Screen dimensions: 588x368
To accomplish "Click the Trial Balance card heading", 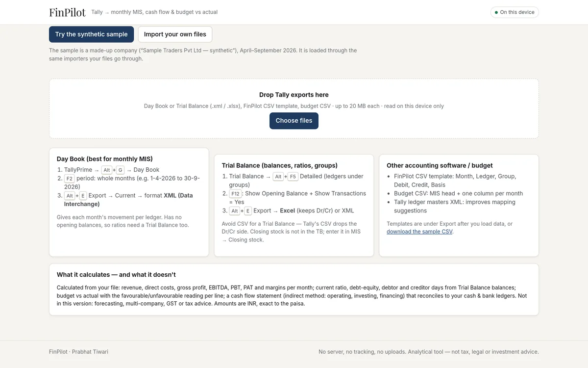I will 280,165.
